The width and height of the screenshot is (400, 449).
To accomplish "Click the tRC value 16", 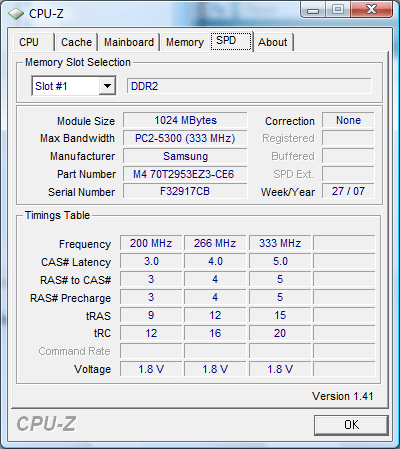I will tap(215, 333).
